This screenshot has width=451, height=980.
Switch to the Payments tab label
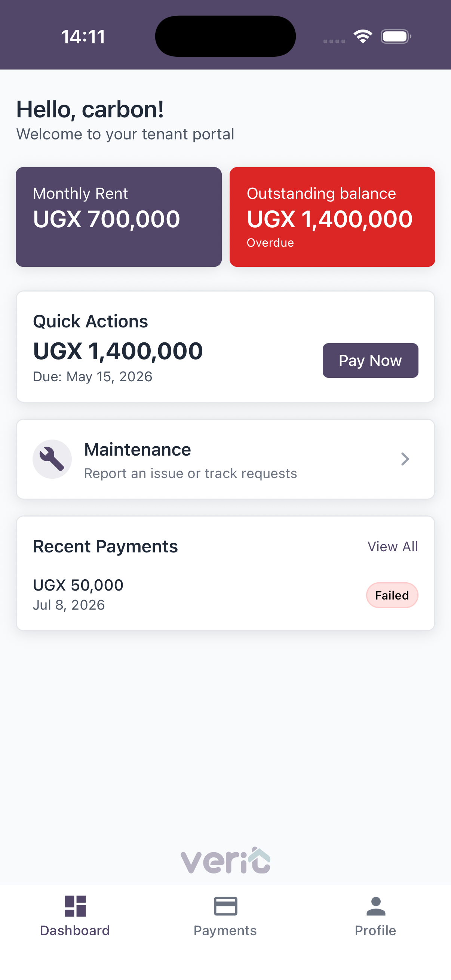[225, 931]
